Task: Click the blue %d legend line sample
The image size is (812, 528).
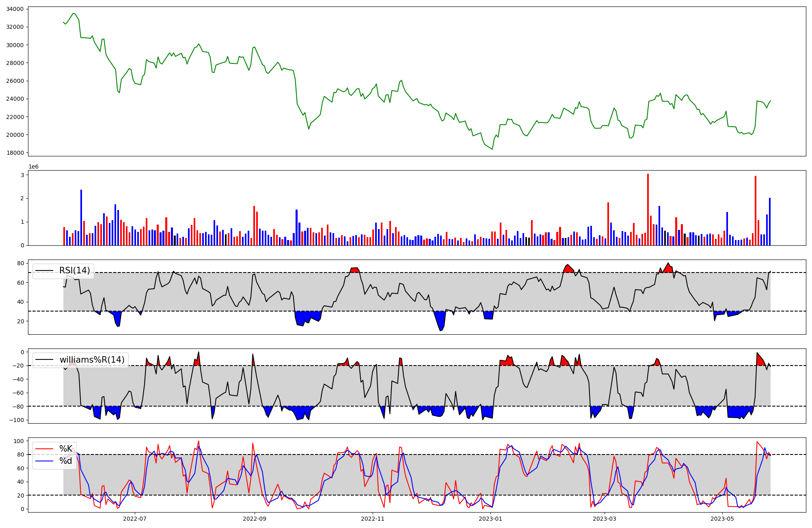Action: pyautogui.click(x=44, y=461)
